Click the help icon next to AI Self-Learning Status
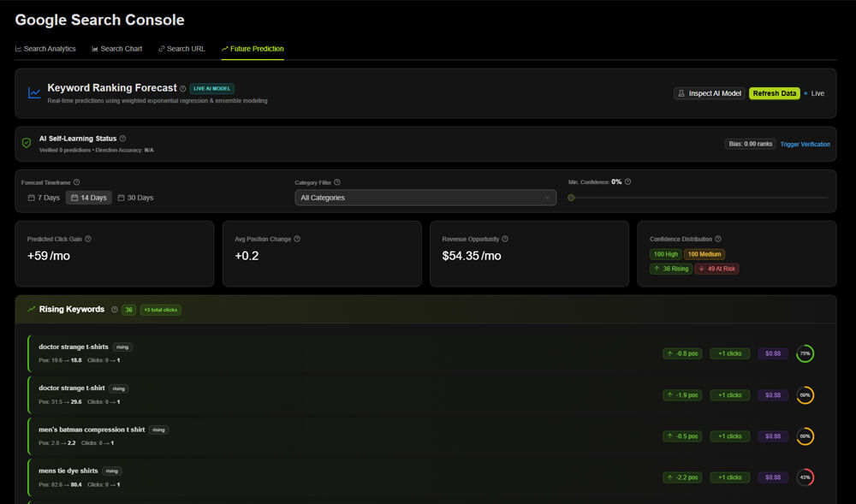 pos(122,139)
